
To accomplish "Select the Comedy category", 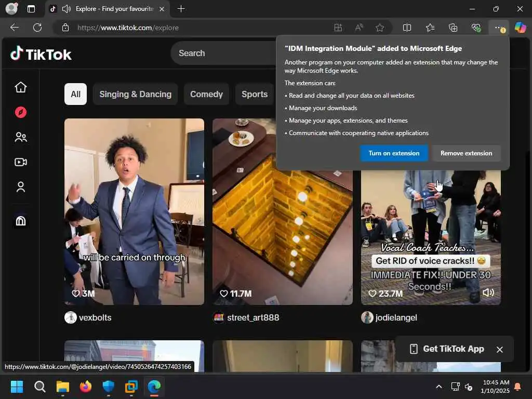I will click(x=206, y=94).
